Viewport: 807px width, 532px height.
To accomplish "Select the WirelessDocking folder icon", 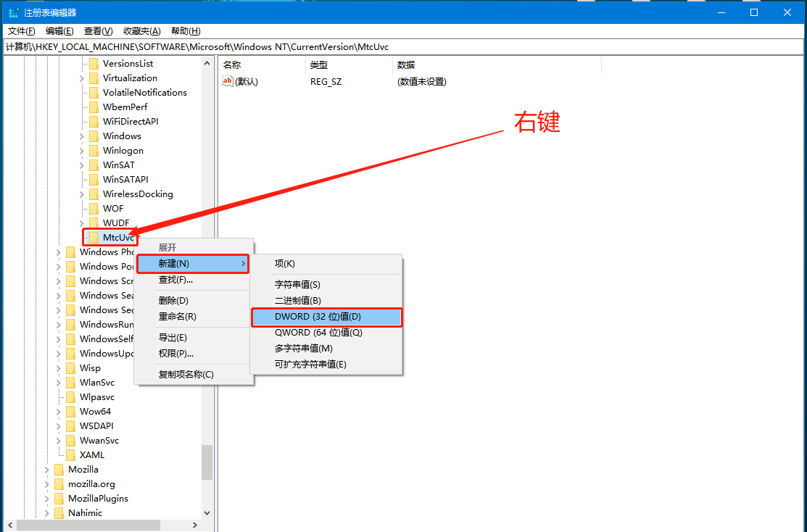I will tap(94, 194).
